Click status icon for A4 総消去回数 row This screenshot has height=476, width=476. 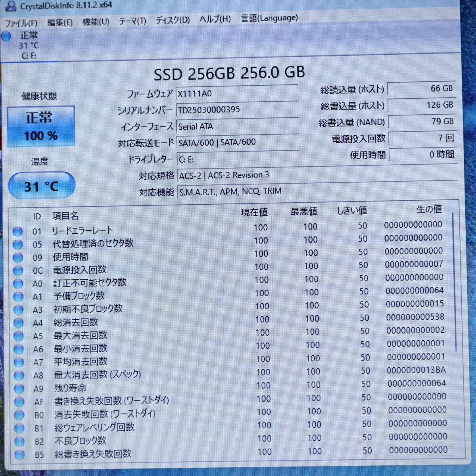tap(18, 323)
